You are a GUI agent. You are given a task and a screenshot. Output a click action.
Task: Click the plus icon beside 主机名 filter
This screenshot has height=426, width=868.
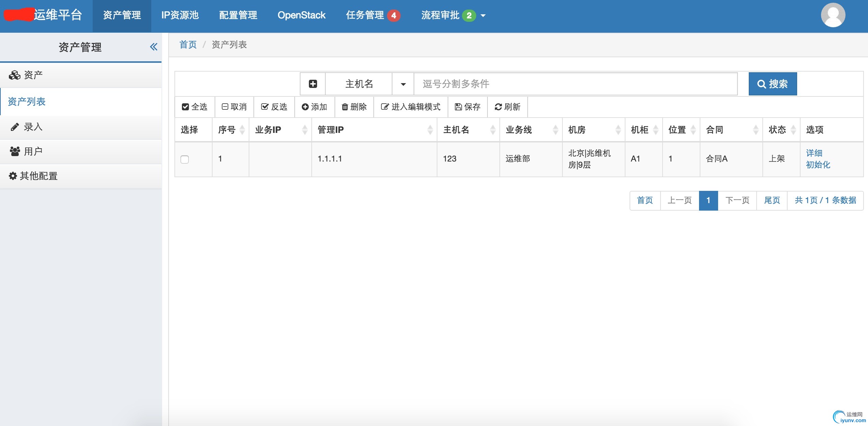(x=313, y=84)
